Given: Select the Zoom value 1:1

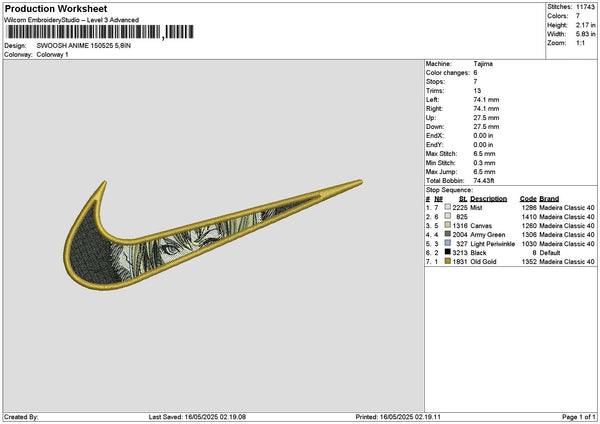Looking at the screenshot, I should pos(580,43).
